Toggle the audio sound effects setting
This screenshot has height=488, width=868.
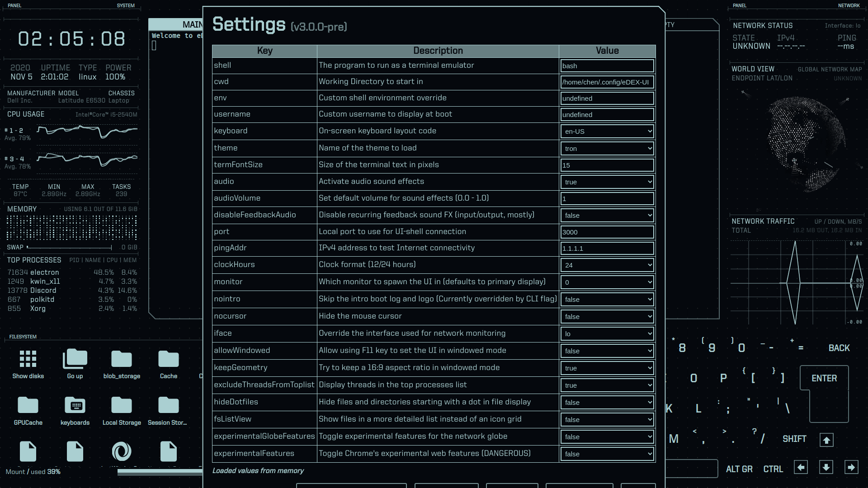(x=607, y=182)
